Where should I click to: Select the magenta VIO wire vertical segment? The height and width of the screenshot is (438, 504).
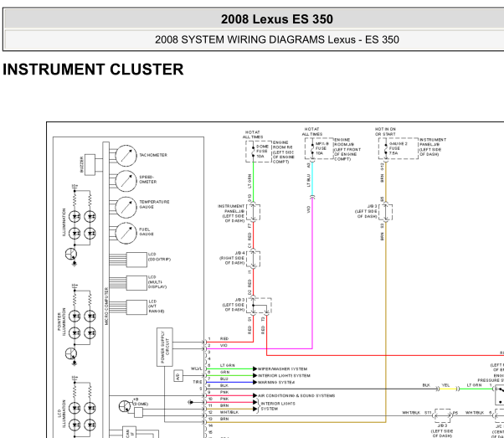tap(312, 273)
